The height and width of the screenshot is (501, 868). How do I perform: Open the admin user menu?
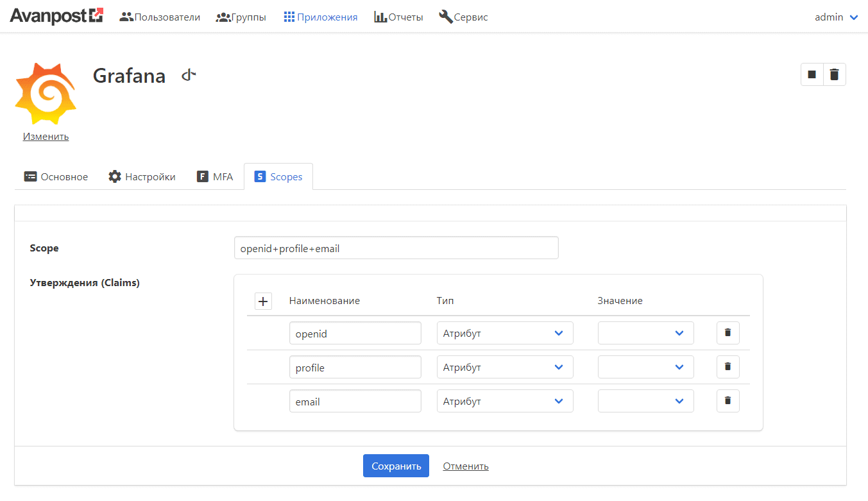(x=836, y=17)
